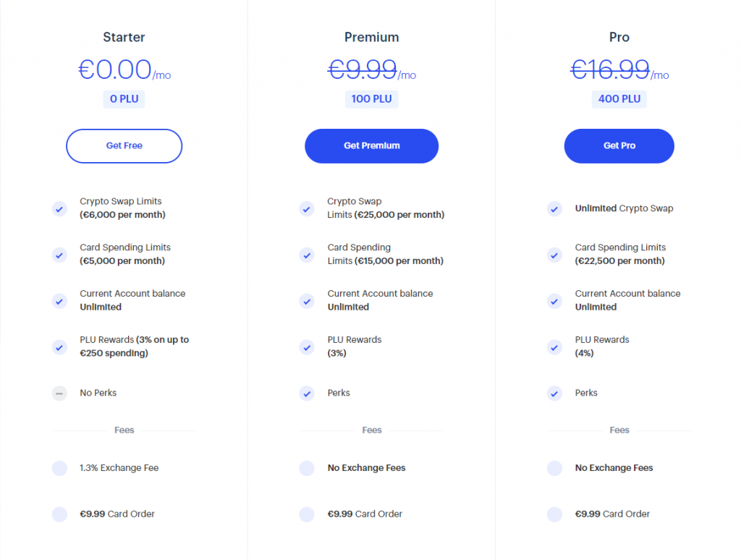The image size is (741, 560).
Task: Click circle icon beside Pro €9.99 Card Order
Action: point(554,514)
